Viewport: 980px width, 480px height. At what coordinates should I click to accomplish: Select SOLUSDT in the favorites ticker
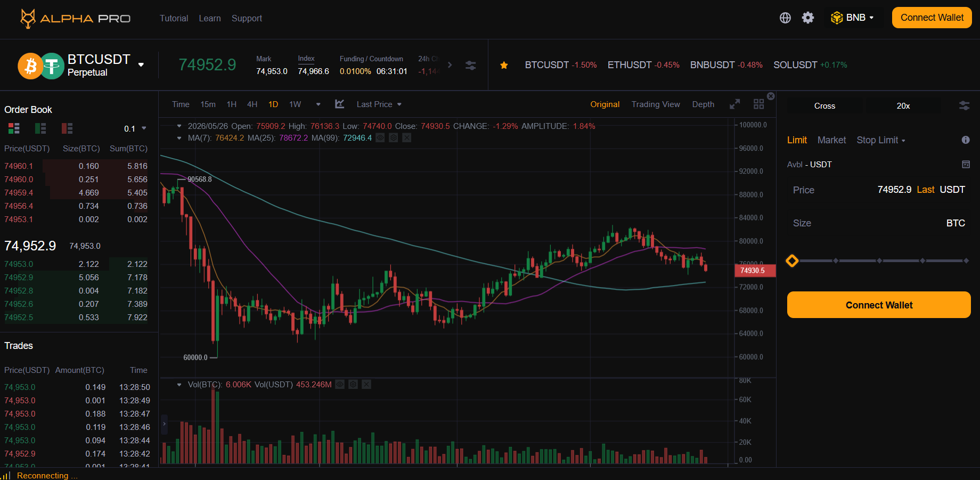coord(810,65)
